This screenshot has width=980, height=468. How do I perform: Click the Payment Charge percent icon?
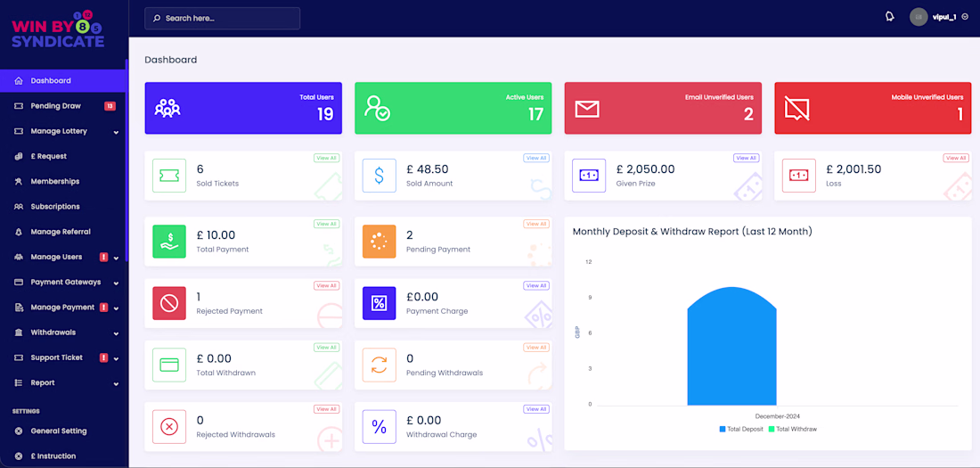[379, 303]
